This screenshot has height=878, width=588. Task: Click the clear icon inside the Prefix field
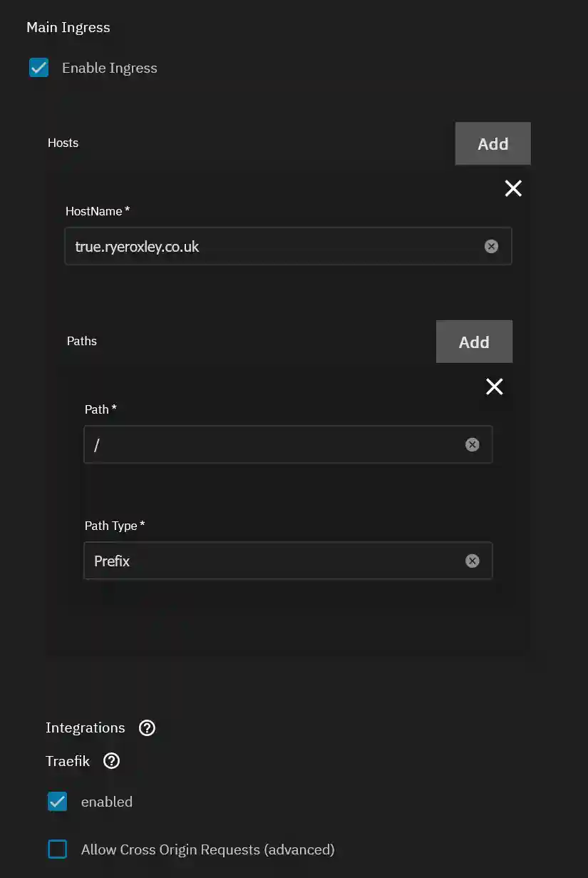[472, 561]
